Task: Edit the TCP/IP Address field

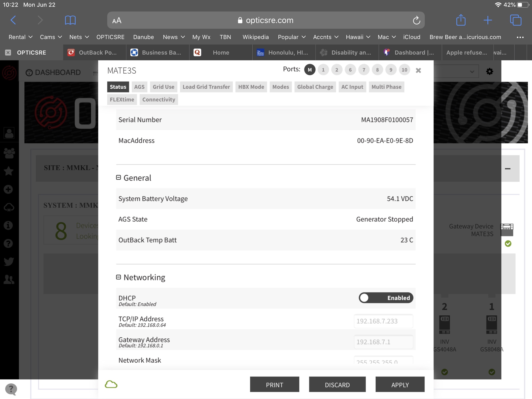Action: [383, 321]
